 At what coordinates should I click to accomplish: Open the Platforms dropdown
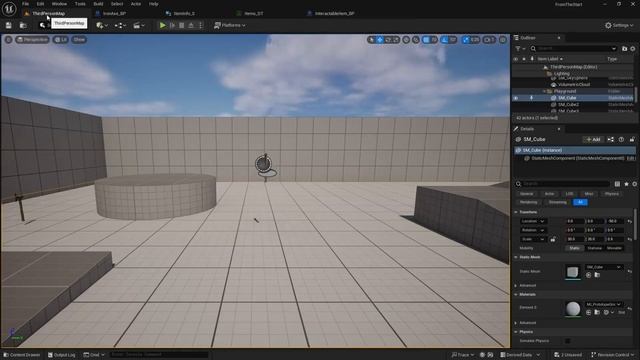pos(230,25)
